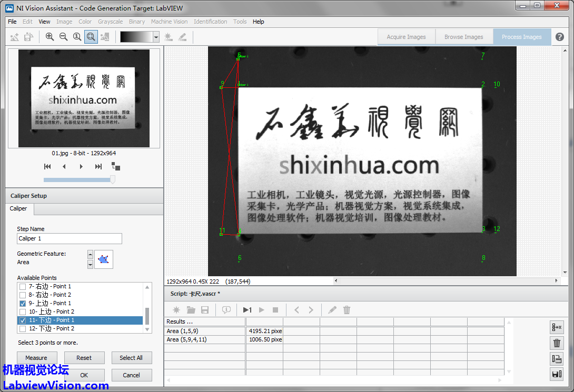This screenshot has width=574, height=392.
Task: Open the View menu
Action: coord(45,22)
